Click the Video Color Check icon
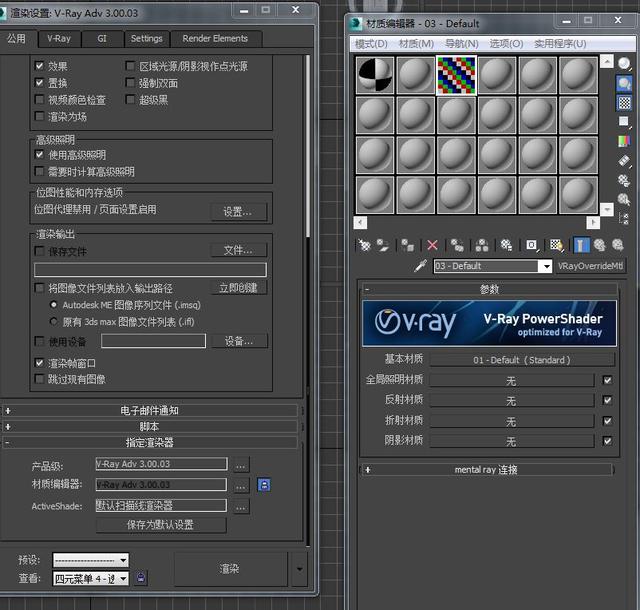 624,141
